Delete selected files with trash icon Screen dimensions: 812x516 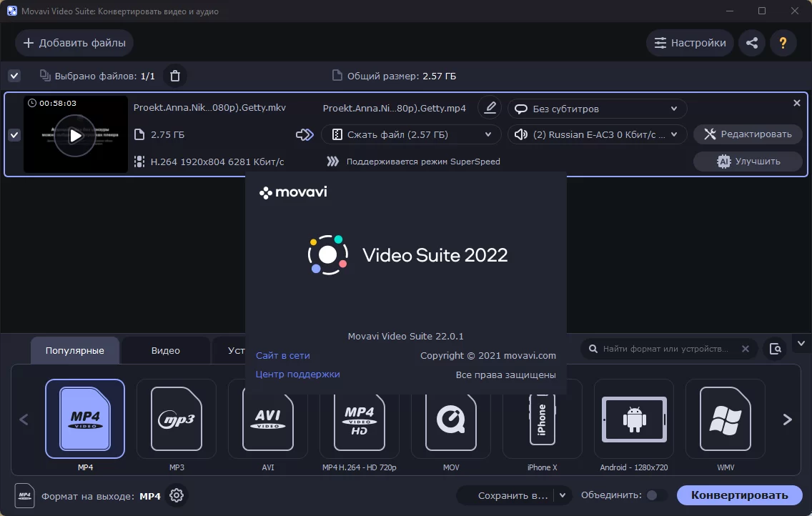[175, 76]
